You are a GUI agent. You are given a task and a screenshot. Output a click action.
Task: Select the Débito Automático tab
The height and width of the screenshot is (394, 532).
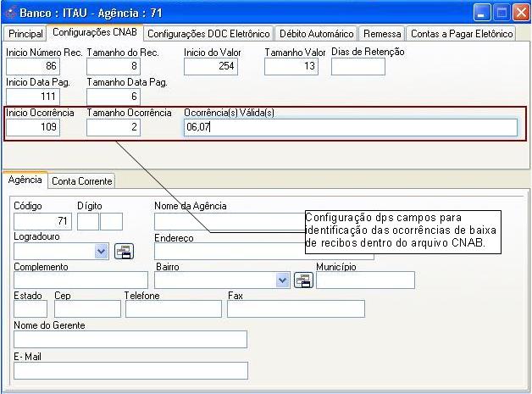pyautogui.click(x=316, y=34)
